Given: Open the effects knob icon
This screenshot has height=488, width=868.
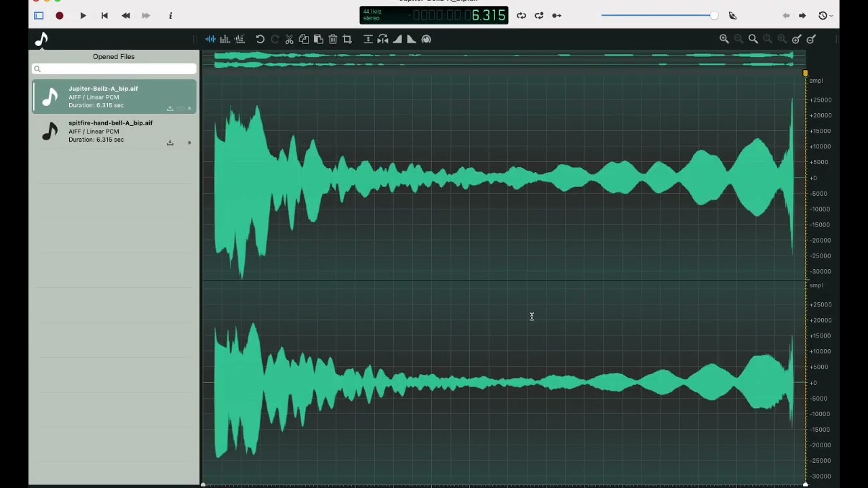Looking at the screenshot, I should click(x=426, y=39).
